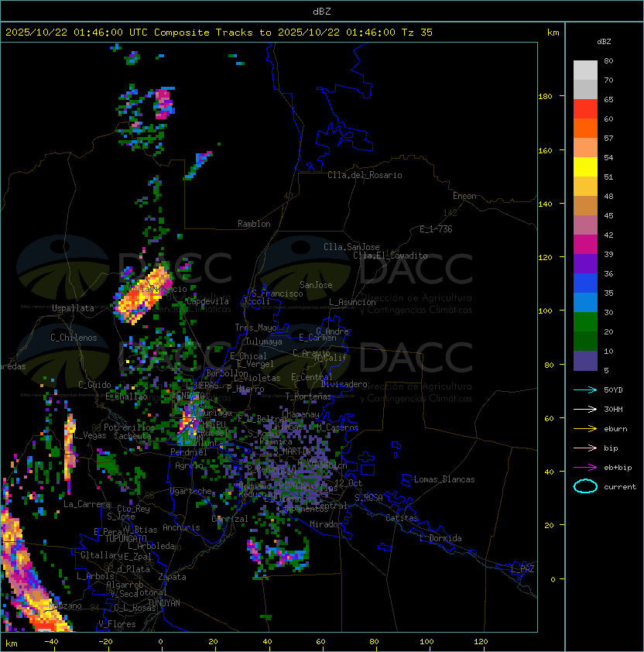This screenshot has height=652, width=644.
Task: Click the 'La_Carrera' place label
Action: [87, 504]
